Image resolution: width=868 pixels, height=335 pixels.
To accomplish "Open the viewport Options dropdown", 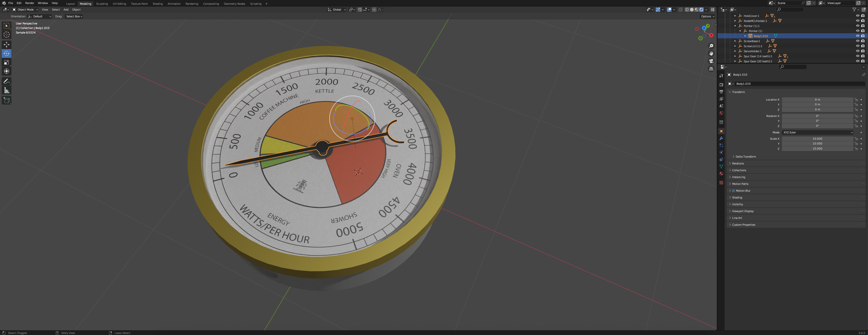I will click(x=707, y=16).
